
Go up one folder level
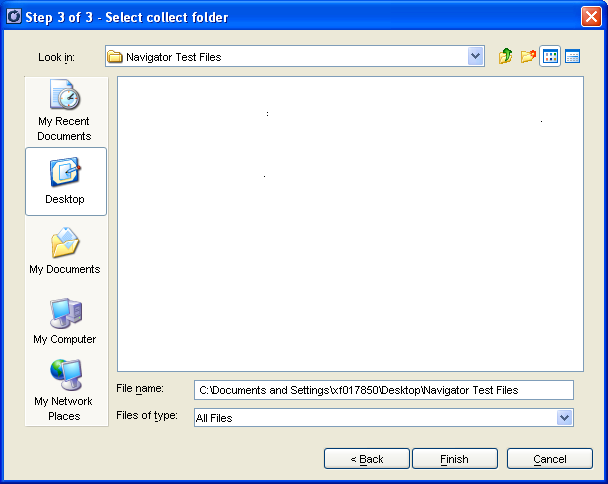[506, 57]
